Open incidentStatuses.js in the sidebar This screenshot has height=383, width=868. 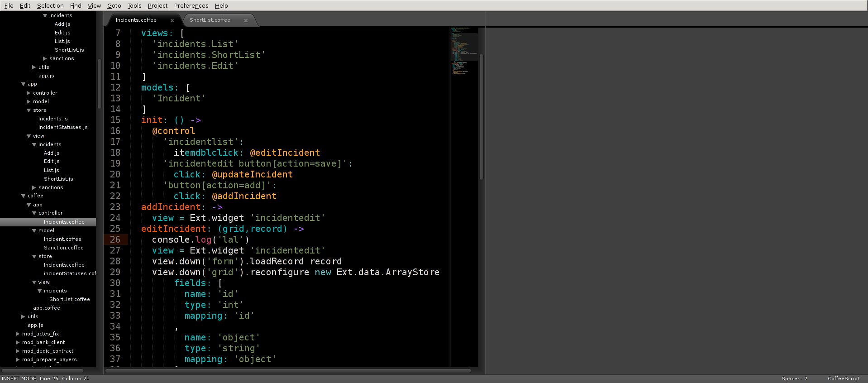pyautogui.click(x=63, y=127)
